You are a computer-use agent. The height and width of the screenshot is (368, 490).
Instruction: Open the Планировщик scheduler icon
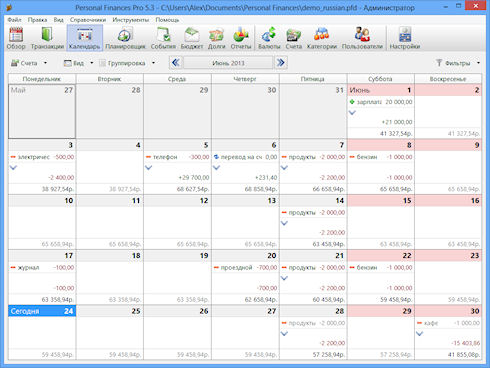coord(125,38)
